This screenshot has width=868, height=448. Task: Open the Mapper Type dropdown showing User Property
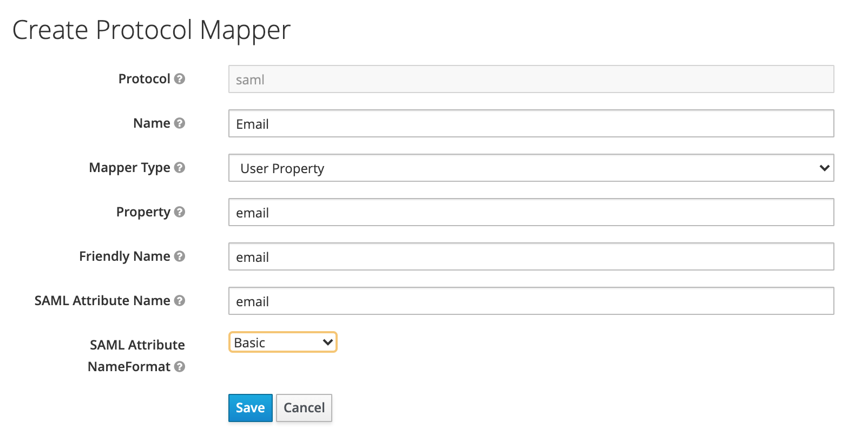coord(530,168)
